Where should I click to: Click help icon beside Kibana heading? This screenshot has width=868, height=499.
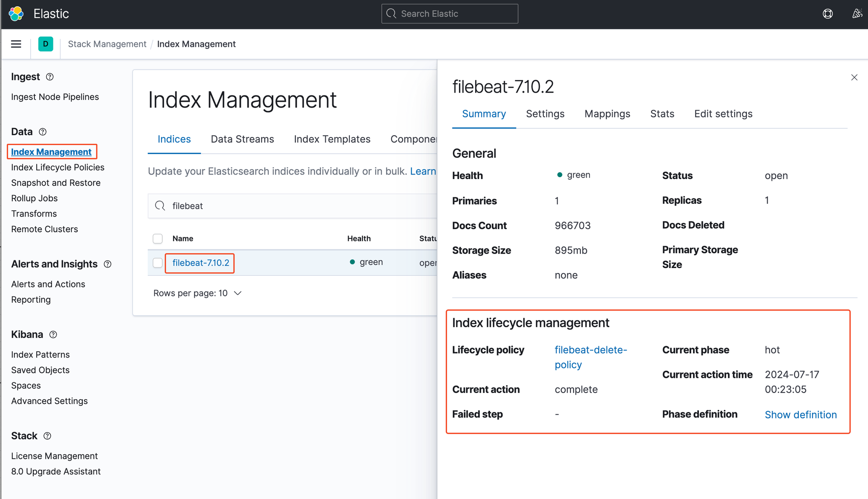53,334
